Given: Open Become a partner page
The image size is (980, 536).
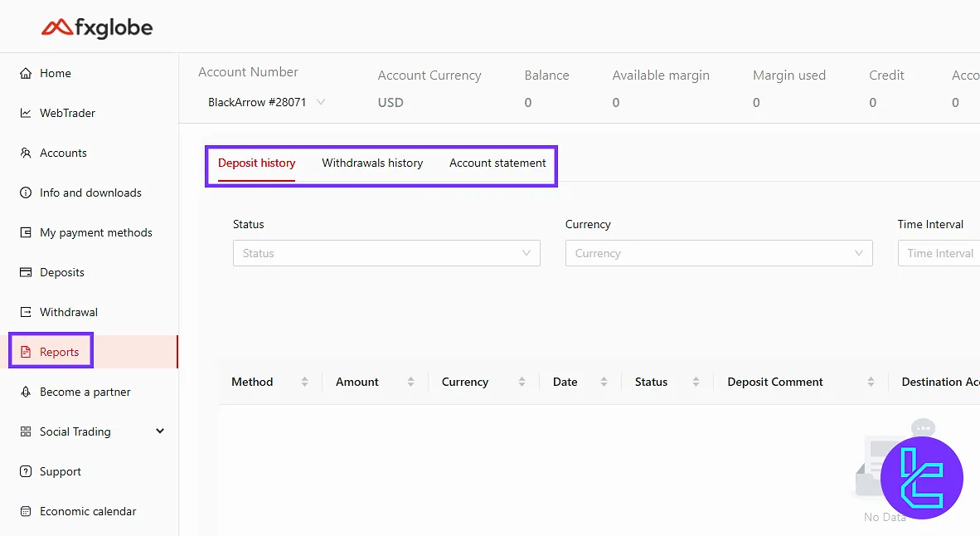Looking at the screenshot, I should tap(85, 392).
